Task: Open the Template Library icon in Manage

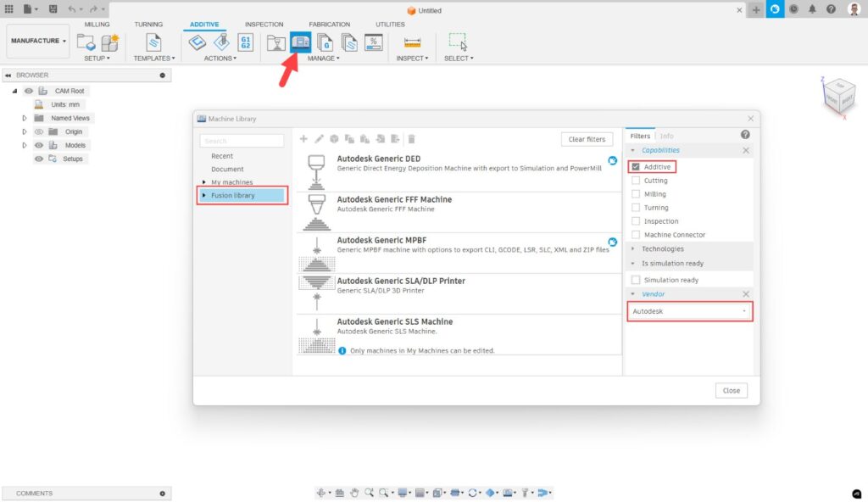Action: point(349,42)
